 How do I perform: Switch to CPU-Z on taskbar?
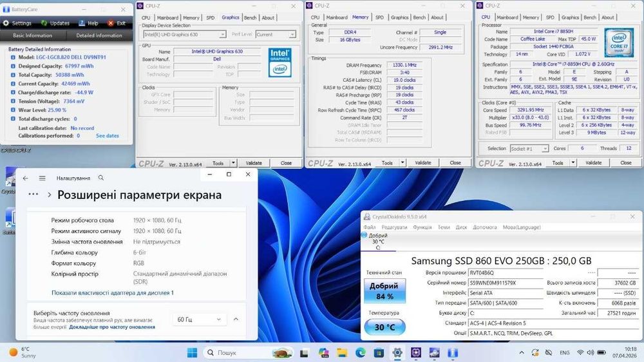click(416, 352)
